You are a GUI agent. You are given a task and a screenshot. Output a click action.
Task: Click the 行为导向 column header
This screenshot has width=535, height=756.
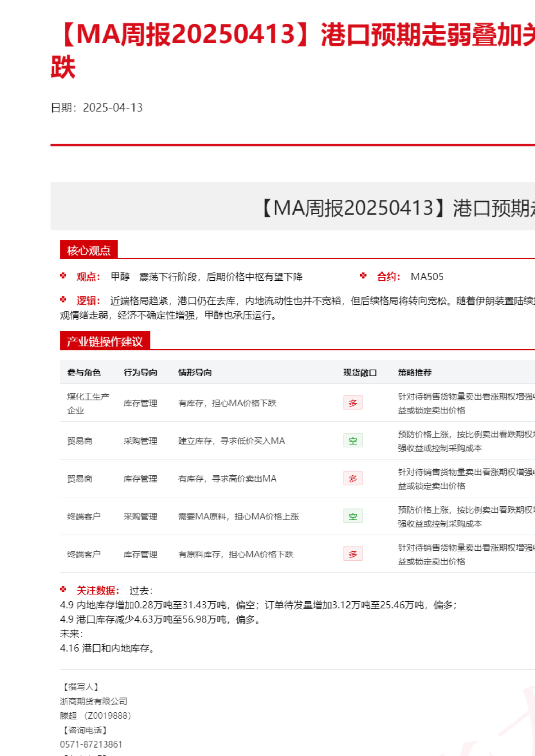point(141,373)
